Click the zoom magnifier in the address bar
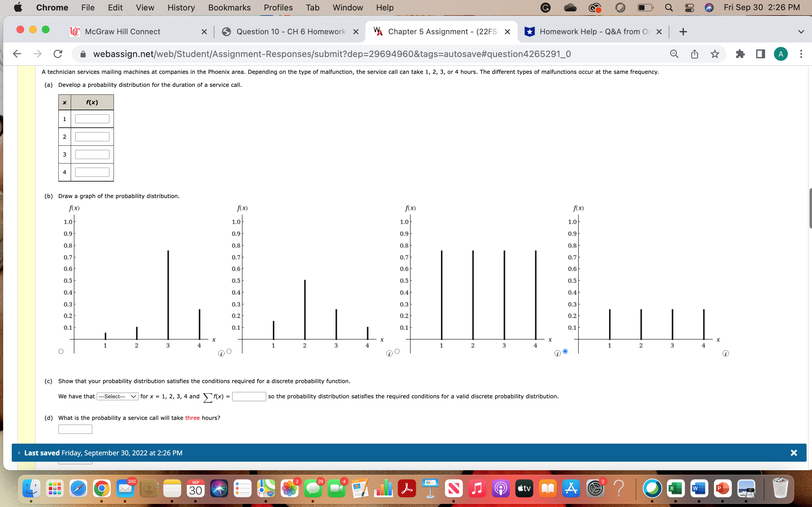812x507 pixels. click(x=674, y=54)
